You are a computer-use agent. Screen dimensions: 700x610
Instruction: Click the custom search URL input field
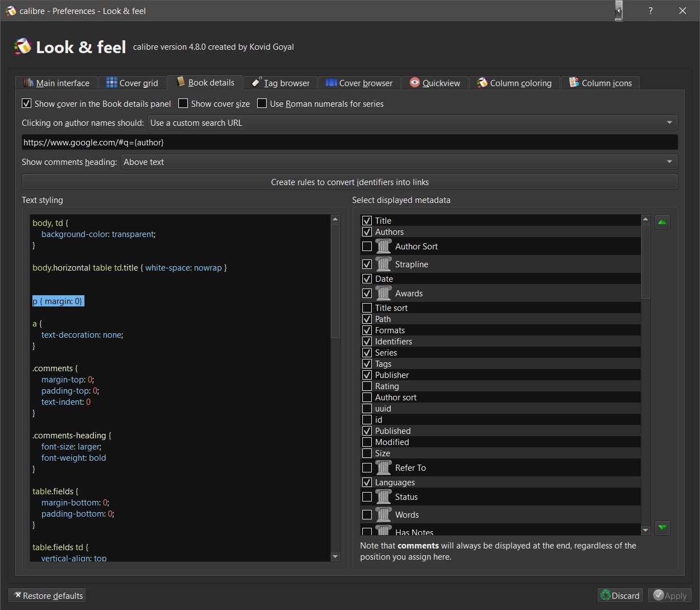[349, 142]
